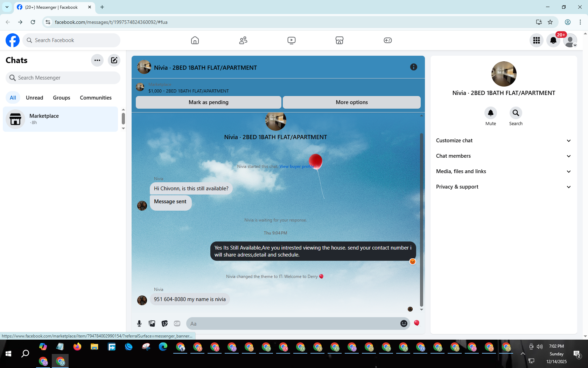Click the chat list scrollbar thumb

(x=123, y=118)
